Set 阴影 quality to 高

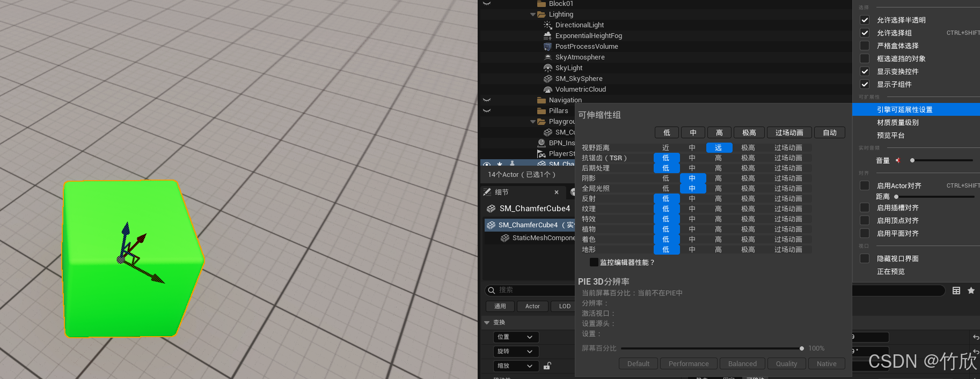pyautogui.click(x=719, y=178)
